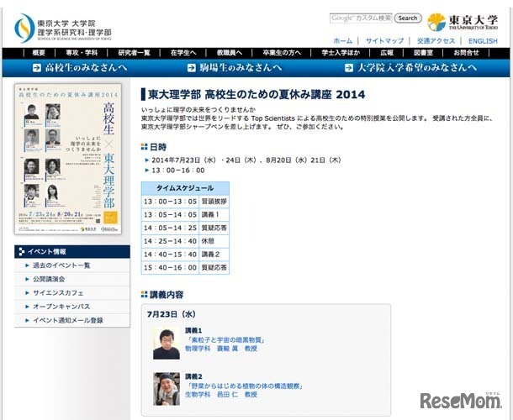The image size is (513, 420).
Task: Open the 「野菜からはじめる植物の体の構造観察」 lecture link
Action: click(244, 386)
